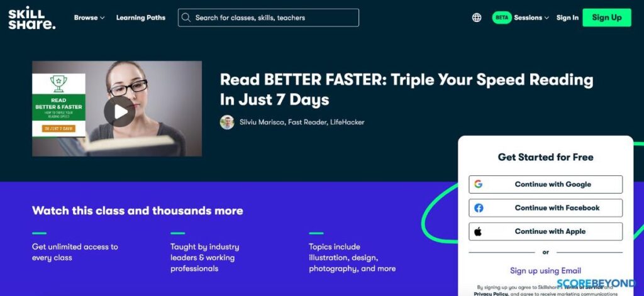Open the class video thumbnail
This screenshot has width=644, height=296.
(x=117, y=108)
